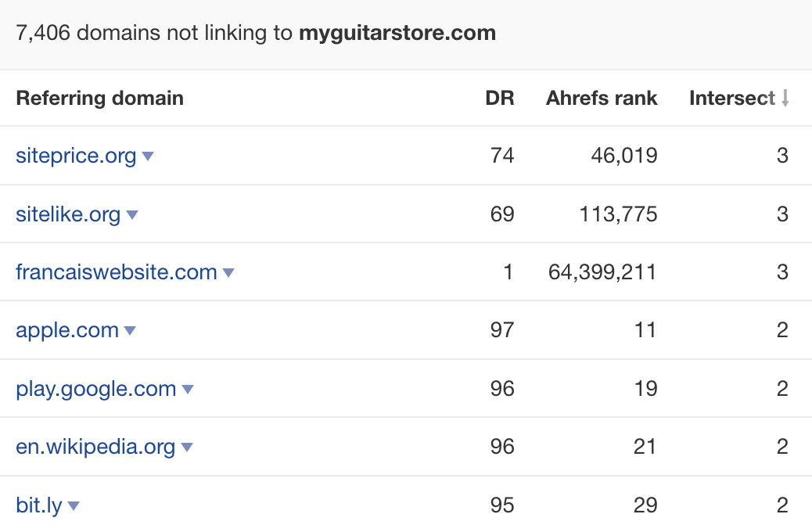Open the bit.ly referring domain
Viewport: 812px width, 532px height.
38,505
